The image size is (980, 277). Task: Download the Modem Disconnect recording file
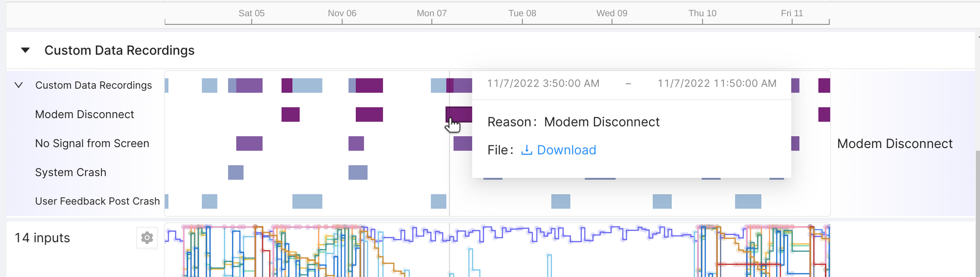(x=566, y=150)
